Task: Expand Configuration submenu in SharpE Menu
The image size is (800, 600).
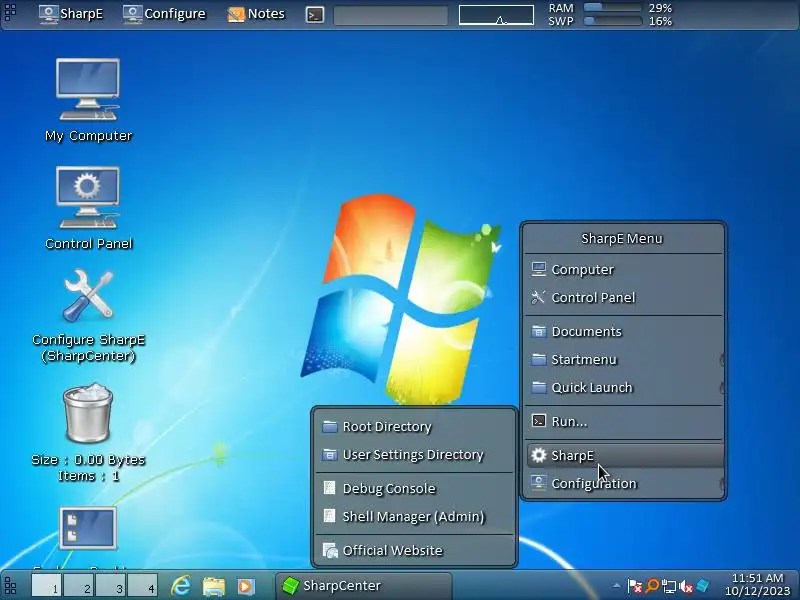Action: coord(623,483)
